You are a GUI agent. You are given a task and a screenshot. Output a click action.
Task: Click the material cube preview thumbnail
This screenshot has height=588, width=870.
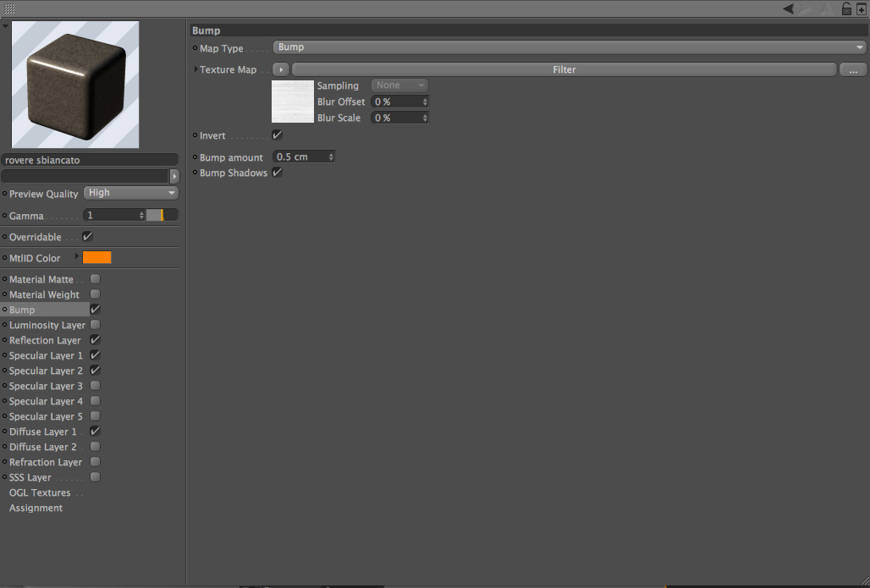75,85
